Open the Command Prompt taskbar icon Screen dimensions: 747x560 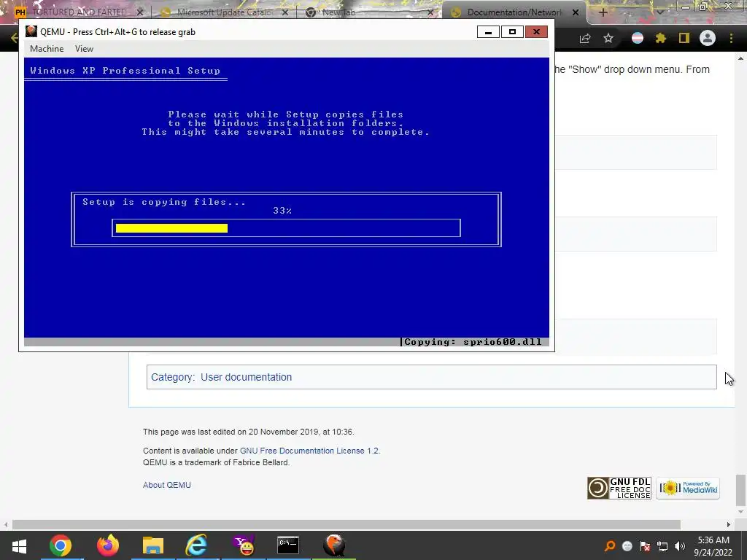pos(288,545)
